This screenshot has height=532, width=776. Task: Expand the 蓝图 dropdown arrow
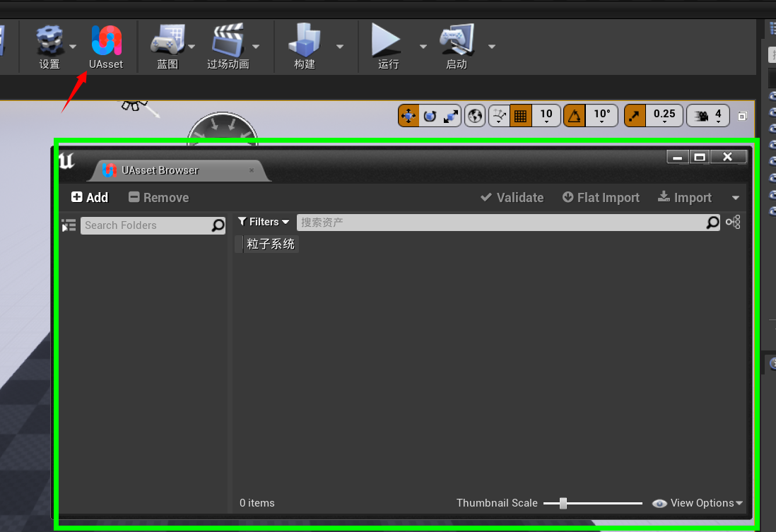tap(192, 47)
